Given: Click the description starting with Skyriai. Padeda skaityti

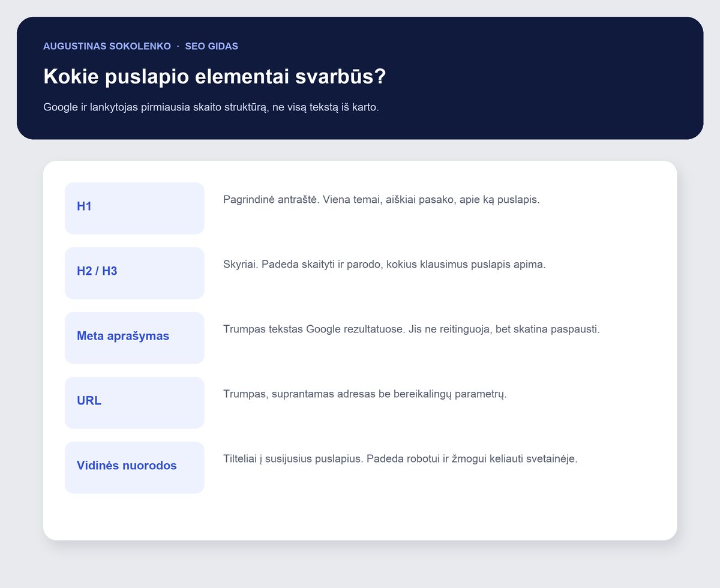Looking at the screenshot, I should click(x=385, y=265).
